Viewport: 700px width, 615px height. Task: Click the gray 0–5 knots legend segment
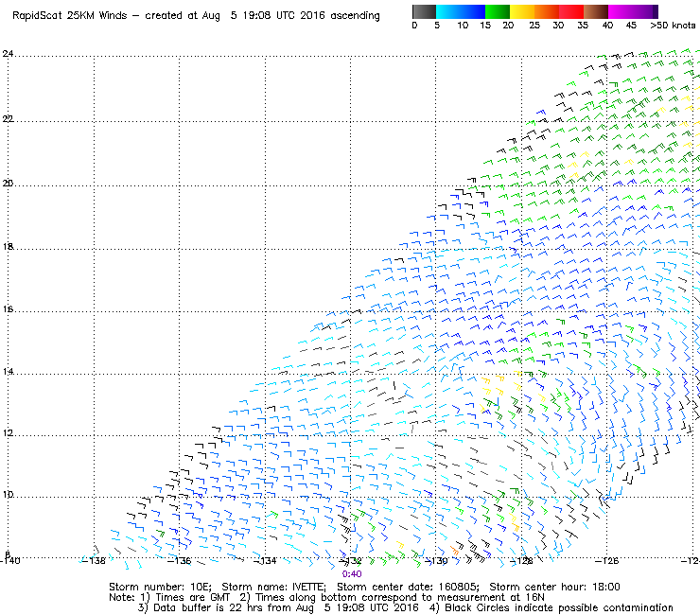424,11
